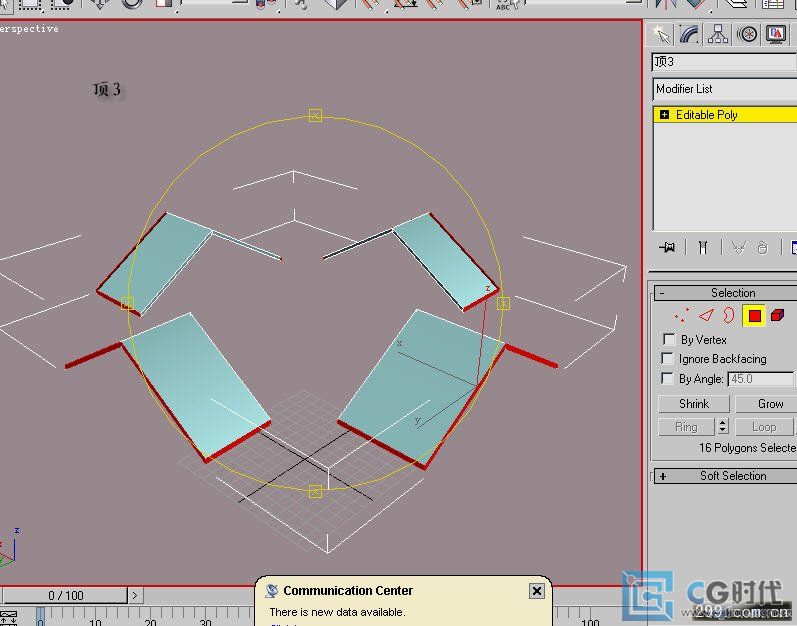Screen dimensions: 797x626
Task: Click the Communication Center satellite icon
Action: 272,590
